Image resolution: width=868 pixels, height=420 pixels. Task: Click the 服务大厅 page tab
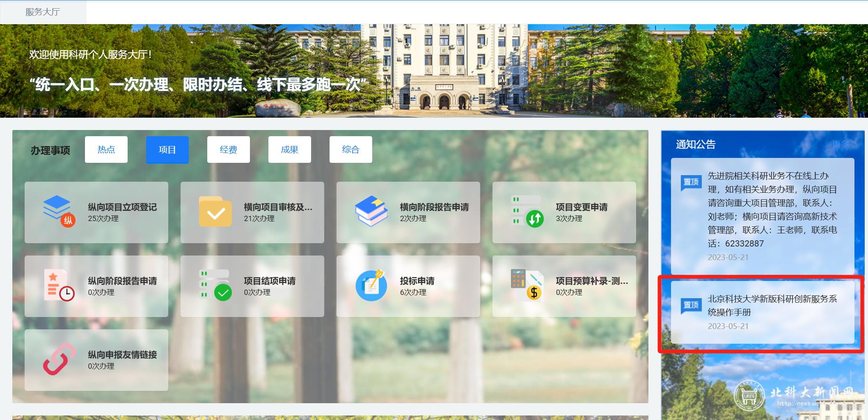pyautogui.click(x=43, y=12)
